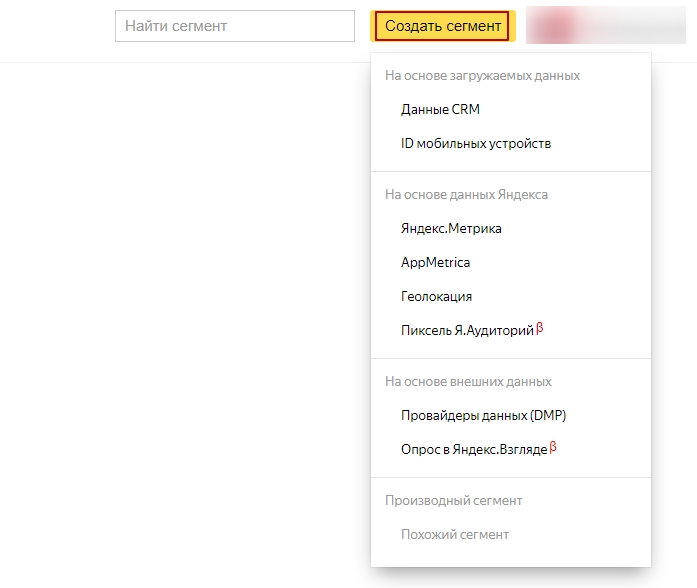Click the "Производный сегмент" section header
The image size is (697, 588).
(453, 500)
